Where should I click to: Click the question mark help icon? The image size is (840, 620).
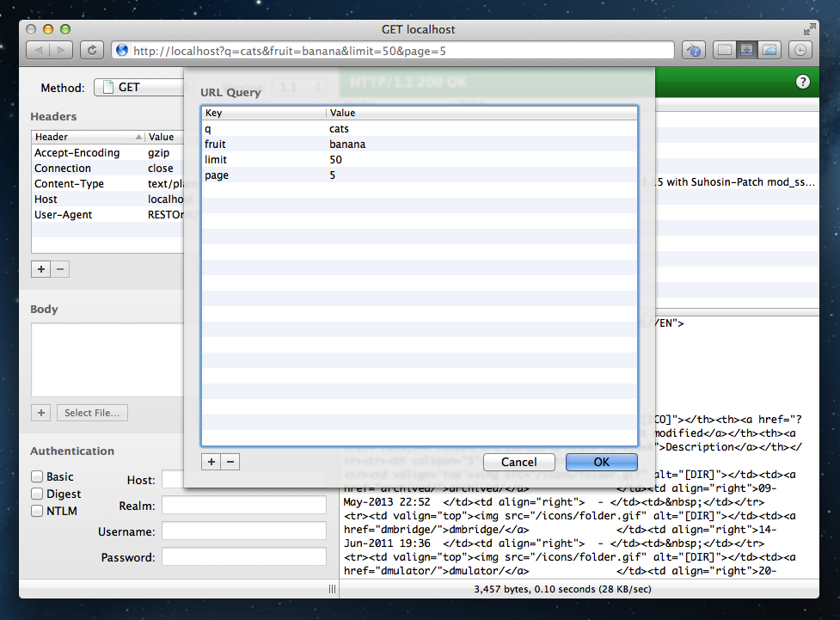[x=802, y=82]
